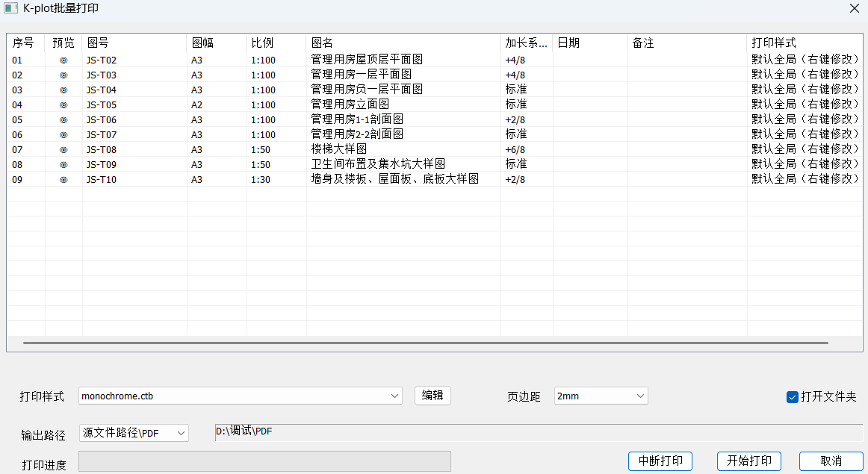Click the preview eye icon for JS-T08

click(x=63, y=150)
